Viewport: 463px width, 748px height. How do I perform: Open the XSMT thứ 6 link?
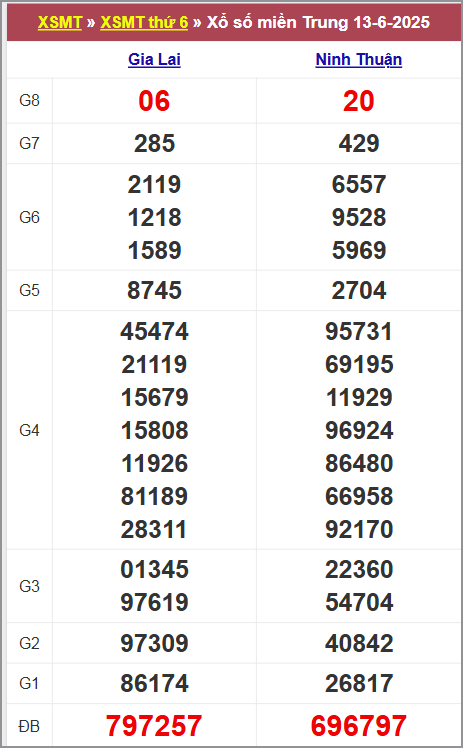tap(144, 22)
